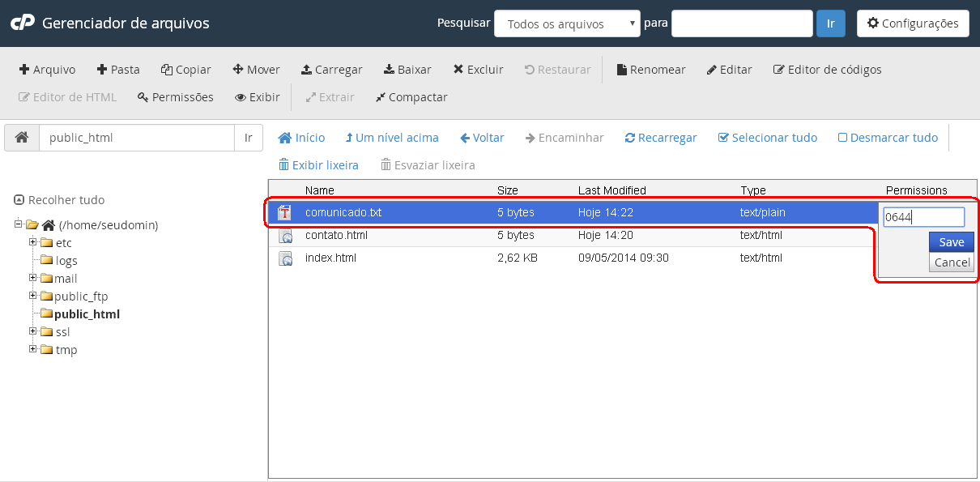
Task: Click Esvaziar lixeira
Action: click(428, 164)
